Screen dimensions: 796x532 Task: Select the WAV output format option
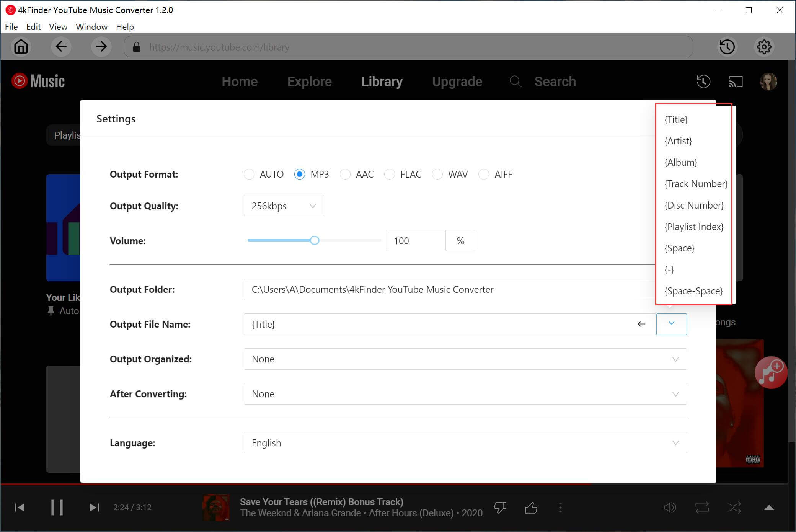click(437, 175)
